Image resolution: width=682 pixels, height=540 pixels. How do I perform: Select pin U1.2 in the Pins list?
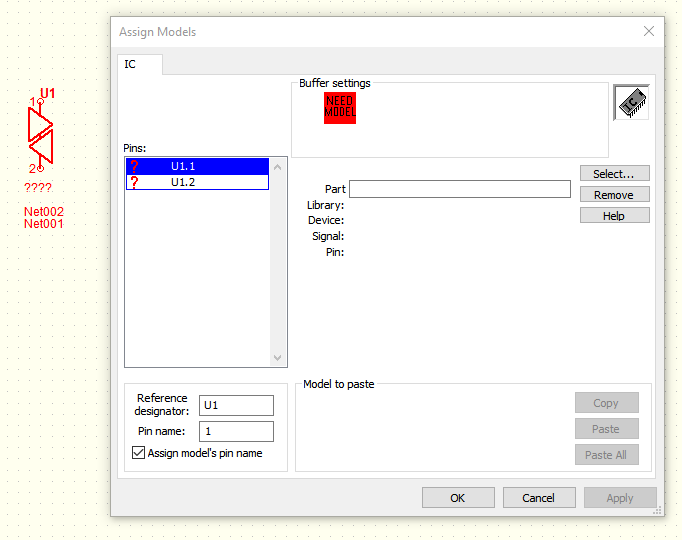(184, 182)
